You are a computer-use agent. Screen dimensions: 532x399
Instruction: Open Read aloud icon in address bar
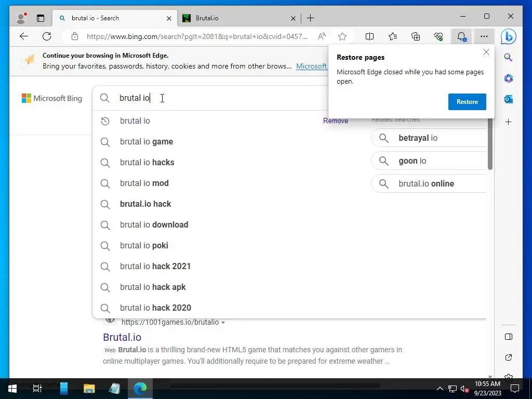click(x=322, y=36)
